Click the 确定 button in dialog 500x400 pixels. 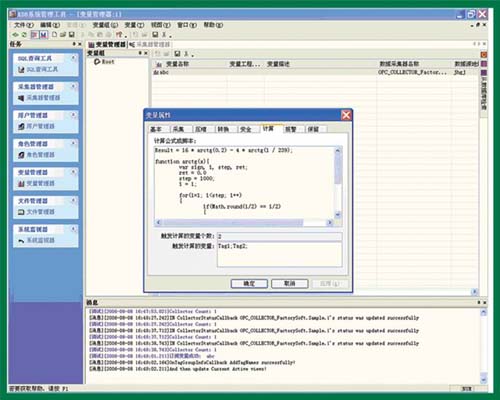249,284
